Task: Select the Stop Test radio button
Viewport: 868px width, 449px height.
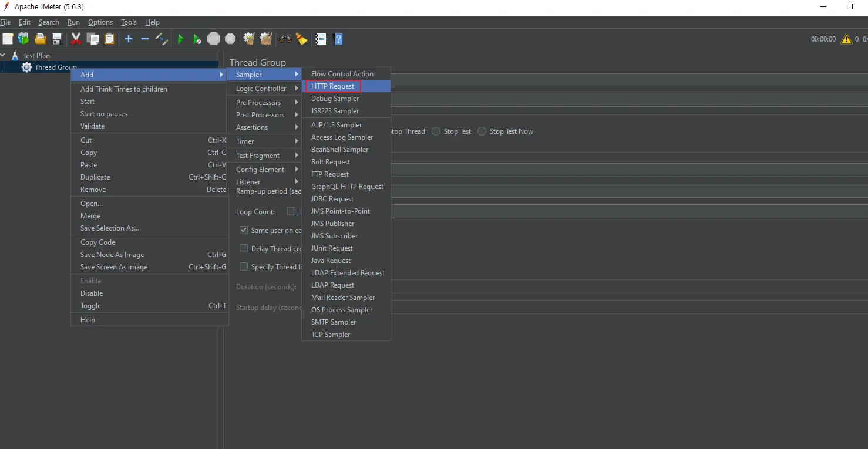Action: 436,131
